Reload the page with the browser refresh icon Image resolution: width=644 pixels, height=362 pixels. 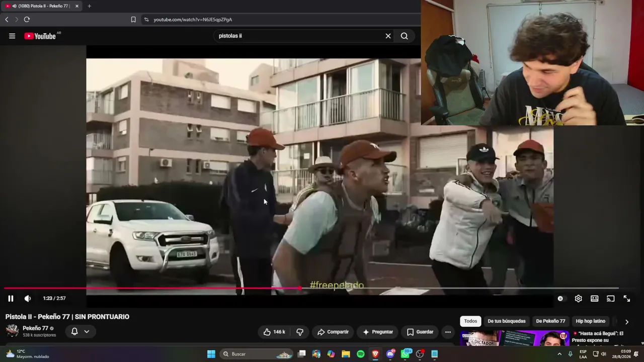27,20
